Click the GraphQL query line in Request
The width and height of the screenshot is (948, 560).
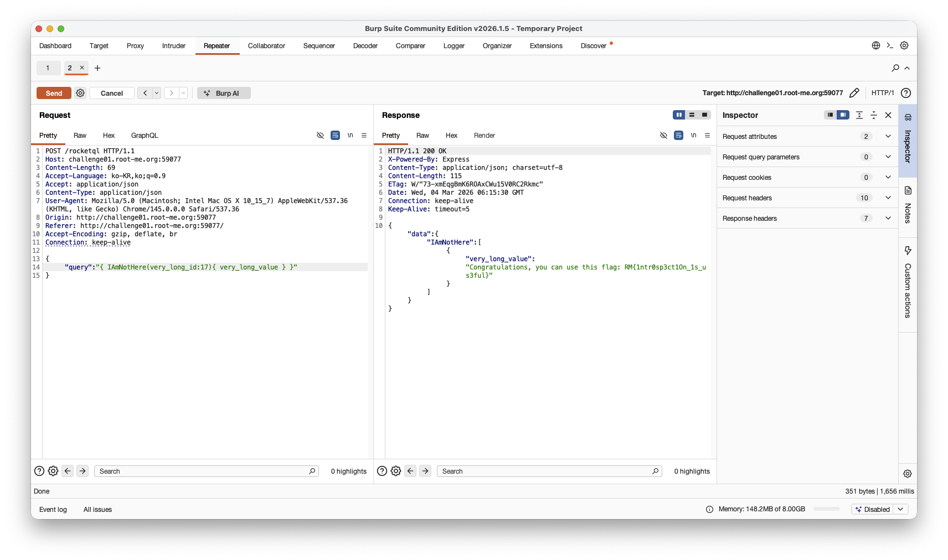pyautogui.click(x=205, y=267)
